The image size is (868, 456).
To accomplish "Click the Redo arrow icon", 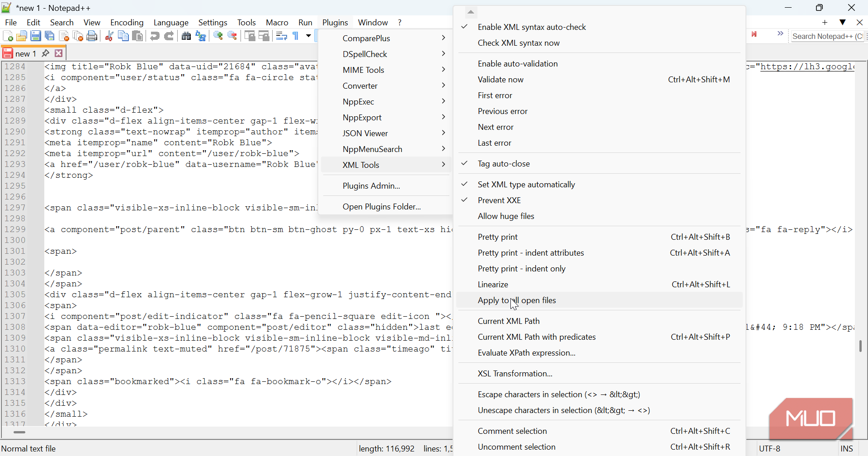I will (x=169, y=36).
